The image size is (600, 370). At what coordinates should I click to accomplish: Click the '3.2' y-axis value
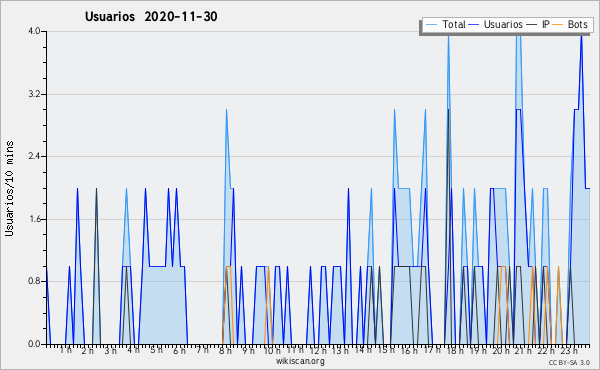(x=34, y=94)
